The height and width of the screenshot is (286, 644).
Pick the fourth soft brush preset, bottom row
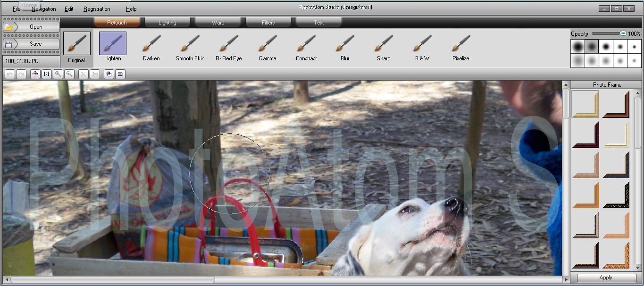click(x=620, y=61)
